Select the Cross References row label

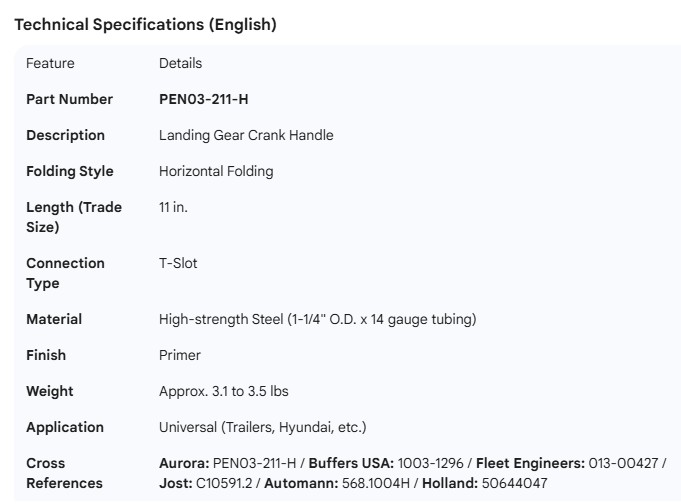click(x=64, y=473)
